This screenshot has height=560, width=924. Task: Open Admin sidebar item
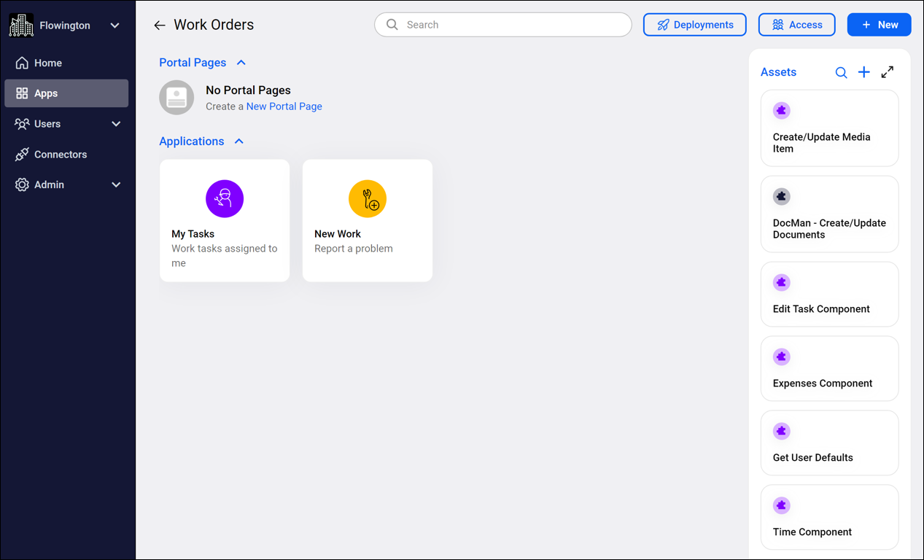pyautogui.click(x=66, y=184)
